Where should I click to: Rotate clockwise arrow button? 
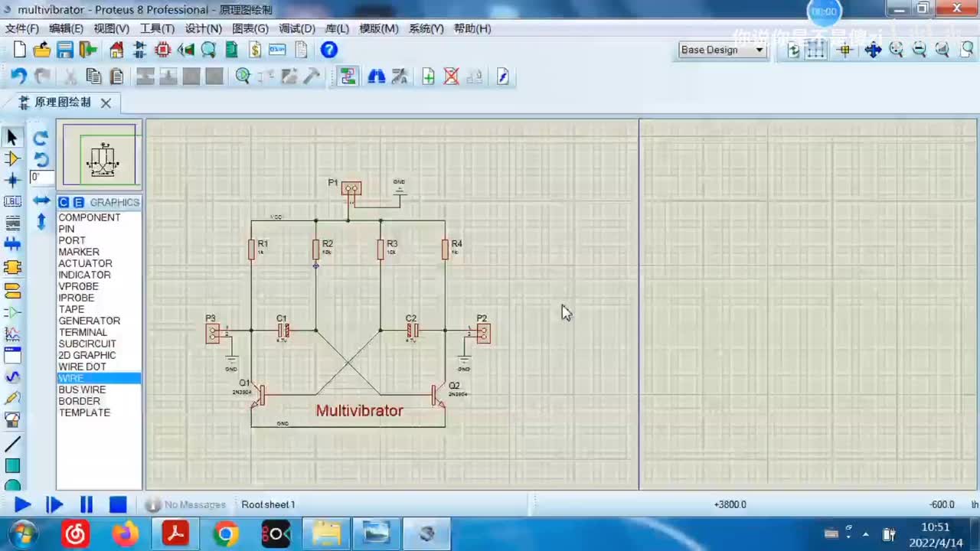[41, 138]
